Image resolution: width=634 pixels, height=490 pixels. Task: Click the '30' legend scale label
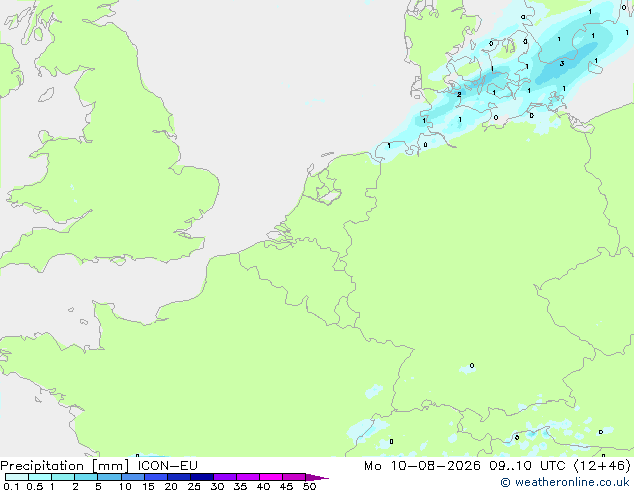(217, 486)
